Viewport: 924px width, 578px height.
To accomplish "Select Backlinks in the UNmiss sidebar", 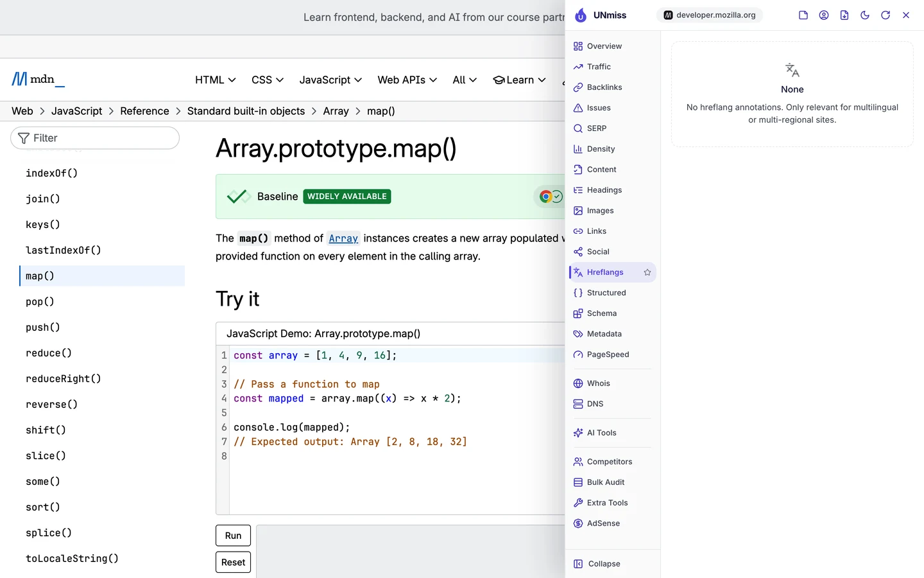I will (x=612, y=87).
